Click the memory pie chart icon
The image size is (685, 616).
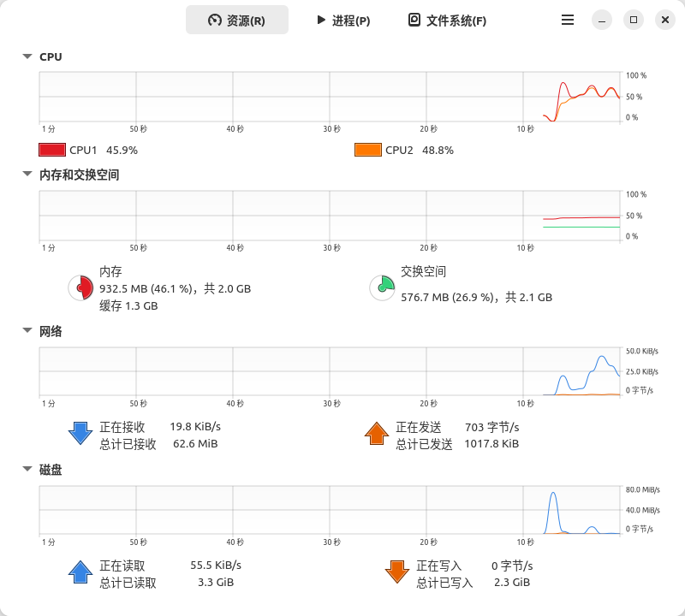80,288
